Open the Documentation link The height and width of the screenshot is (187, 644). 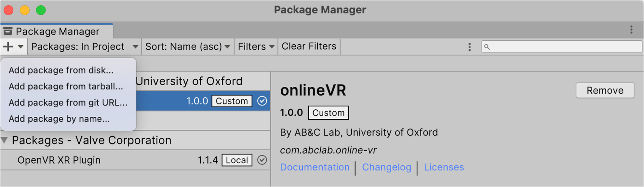(x=315, y=167)
